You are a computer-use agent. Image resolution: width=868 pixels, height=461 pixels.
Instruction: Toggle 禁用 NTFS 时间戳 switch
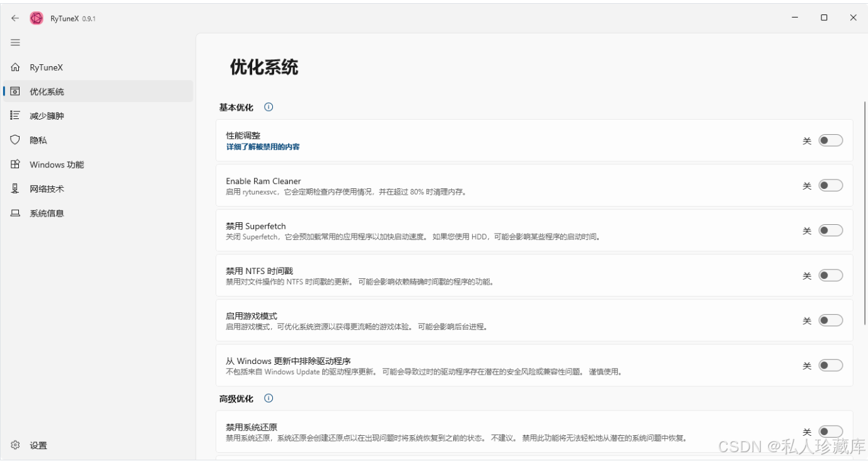click(x=831, y=275)
